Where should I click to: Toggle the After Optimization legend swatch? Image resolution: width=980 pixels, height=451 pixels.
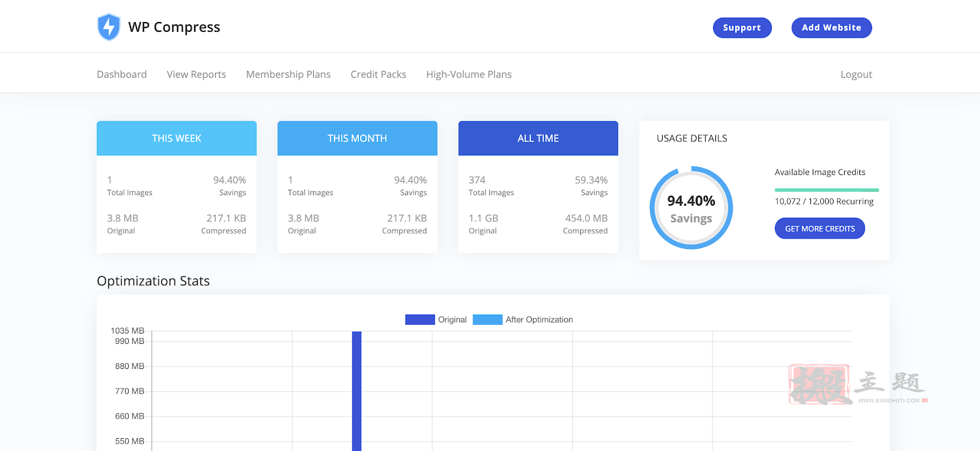[x=488, y=319]
